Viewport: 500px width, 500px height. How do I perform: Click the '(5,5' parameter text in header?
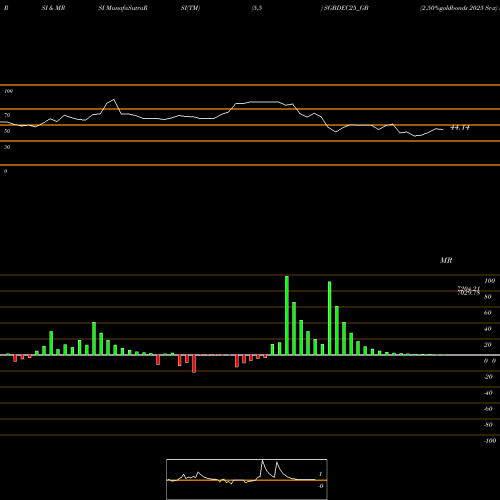(257, 8)
